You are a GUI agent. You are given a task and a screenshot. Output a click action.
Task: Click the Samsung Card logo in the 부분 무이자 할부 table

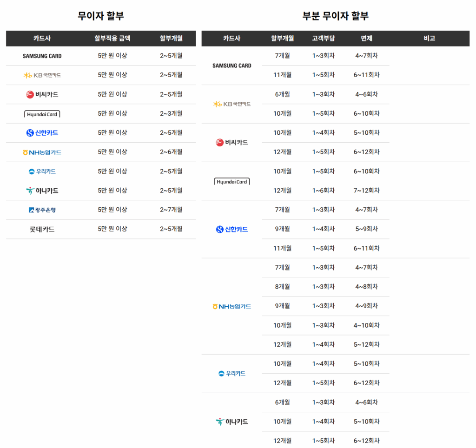[x=231, y=66]
